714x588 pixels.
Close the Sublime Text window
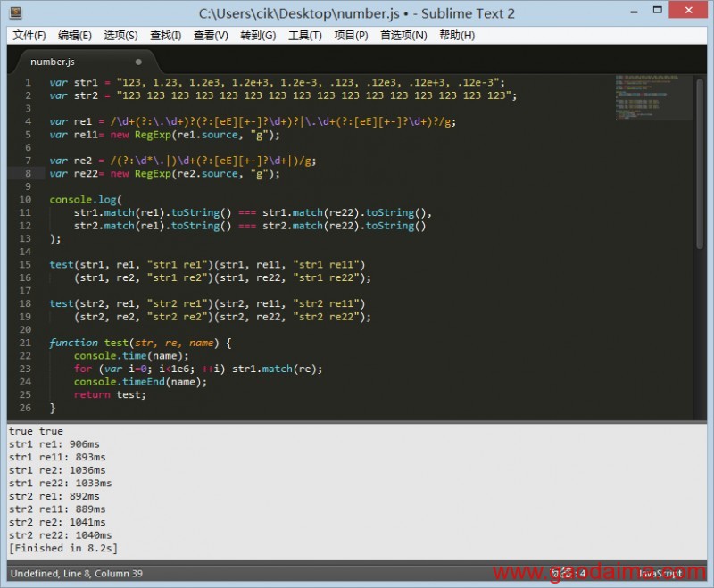688,10
